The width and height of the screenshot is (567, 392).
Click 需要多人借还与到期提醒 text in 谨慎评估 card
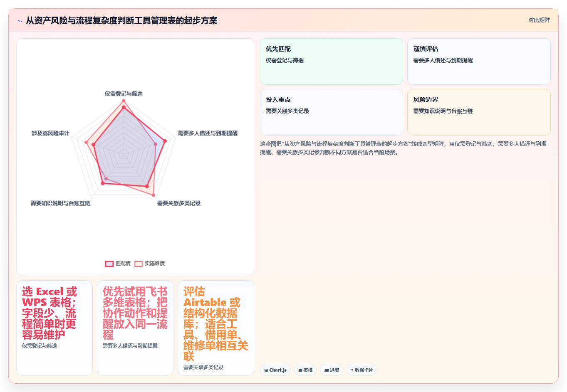click(x=443, y=61)
